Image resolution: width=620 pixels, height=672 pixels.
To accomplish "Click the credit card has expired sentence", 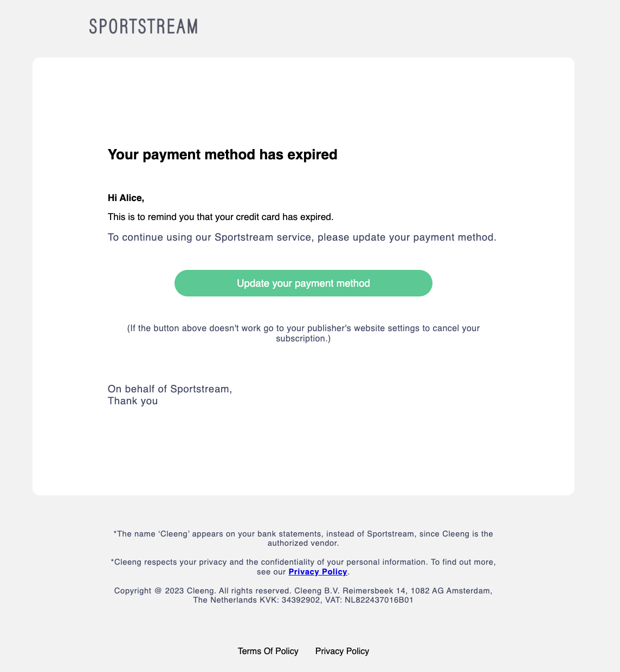I will pos(221,217).
